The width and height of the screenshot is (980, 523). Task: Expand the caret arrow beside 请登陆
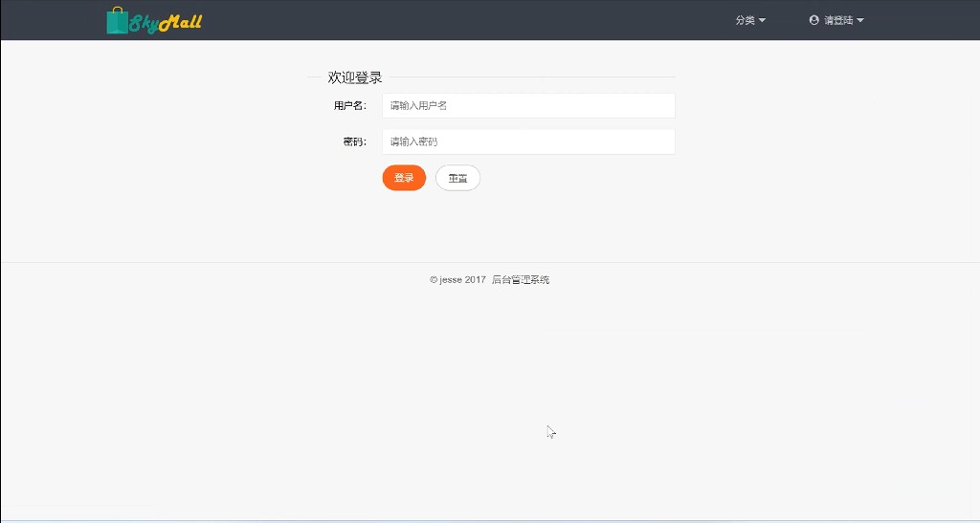(x=860, y=21)
